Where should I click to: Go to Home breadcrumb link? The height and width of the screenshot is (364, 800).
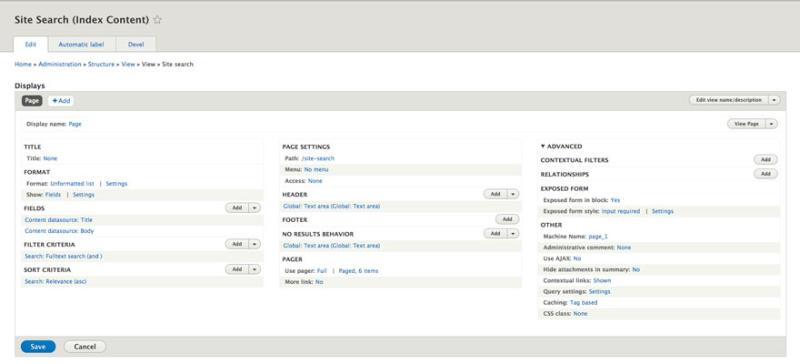22,64
